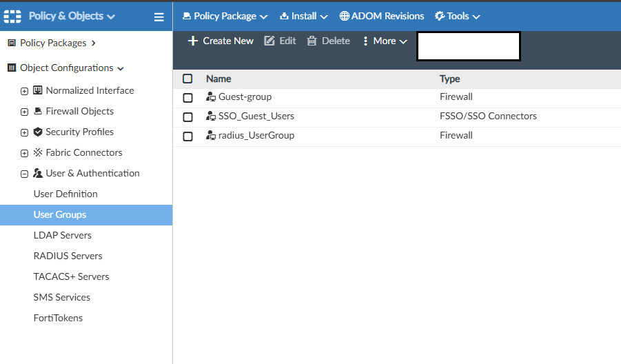Open the Policy Package dropdown menu
Image resolution: width=621 pixels, height=364 pixels.
pyautogui.click(x=225, y=16)
